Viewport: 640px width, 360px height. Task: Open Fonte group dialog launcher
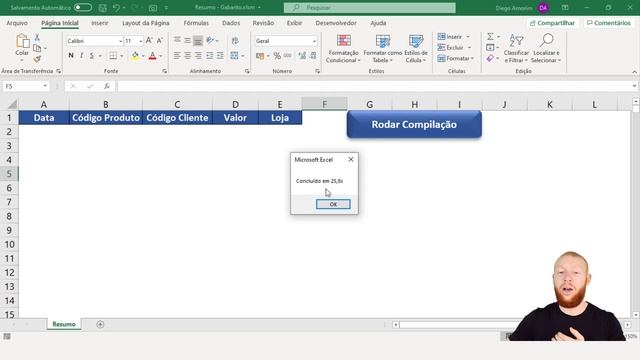164,71
